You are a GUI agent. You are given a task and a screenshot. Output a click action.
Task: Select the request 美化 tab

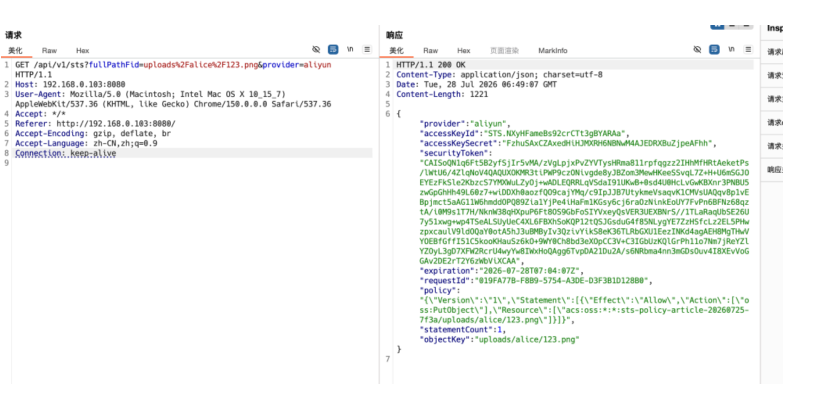(14, 50)
